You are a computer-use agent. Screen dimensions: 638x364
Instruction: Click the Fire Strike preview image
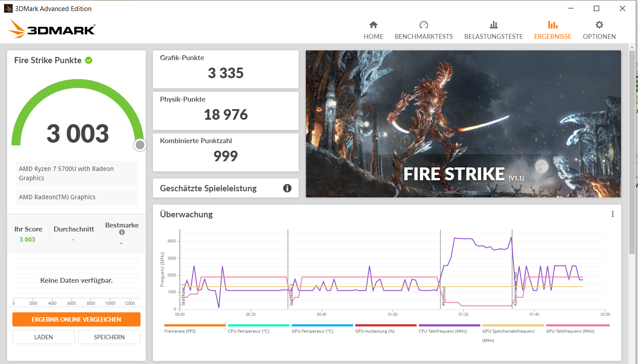(463, 124)
